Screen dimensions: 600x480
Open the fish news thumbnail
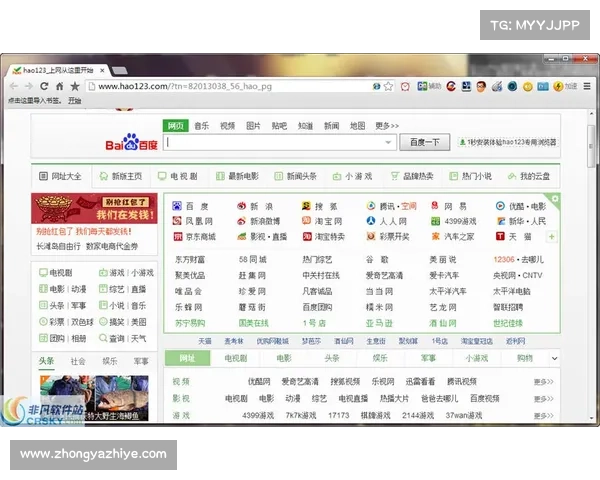pyautogui.click(x=94, y=398)
